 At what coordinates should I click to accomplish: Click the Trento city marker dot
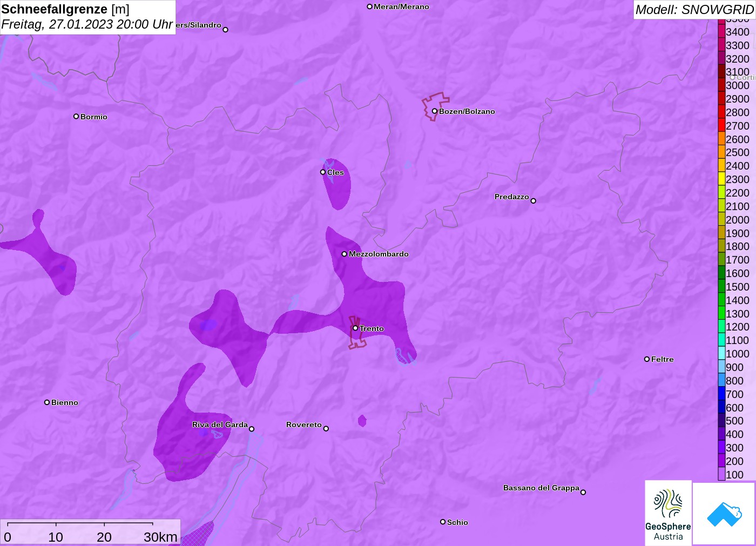355,328
